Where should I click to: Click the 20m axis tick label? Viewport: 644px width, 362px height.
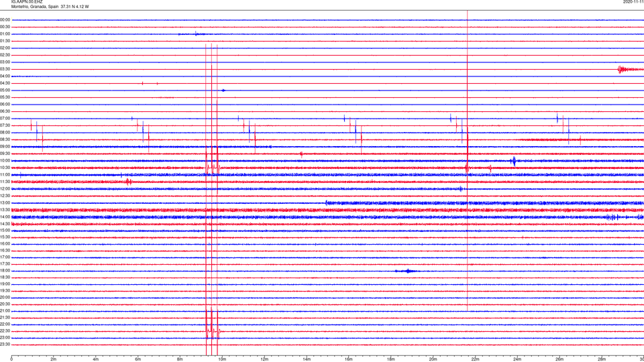tap(433, 359)
